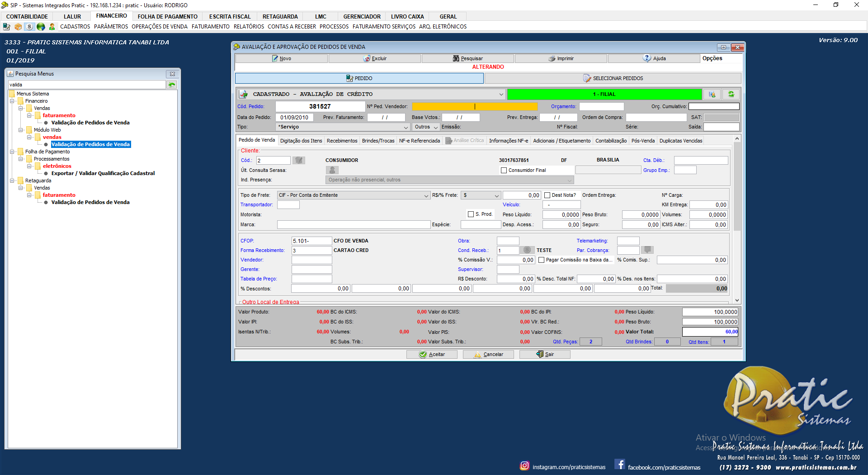
Task: Click the green refresh arrows icon beside FILIAL
Action: (x=731, y=94)
